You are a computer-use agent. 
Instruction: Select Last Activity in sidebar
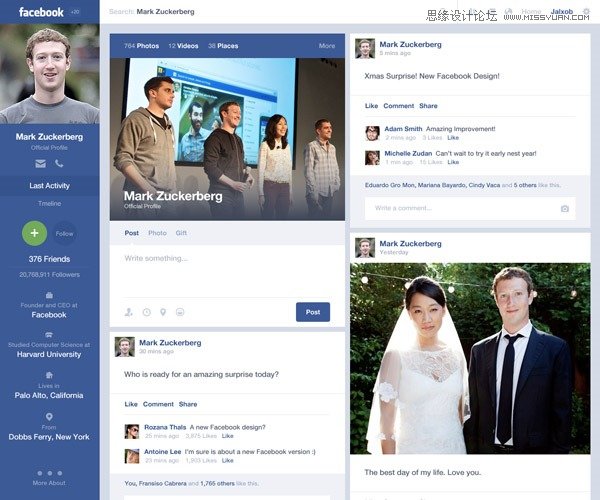[x=49, y=186]
